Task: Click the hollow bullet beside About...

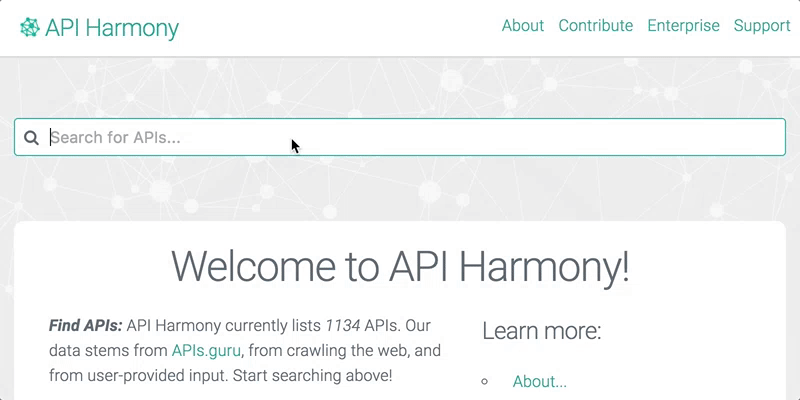Action: tap(484, 381)
